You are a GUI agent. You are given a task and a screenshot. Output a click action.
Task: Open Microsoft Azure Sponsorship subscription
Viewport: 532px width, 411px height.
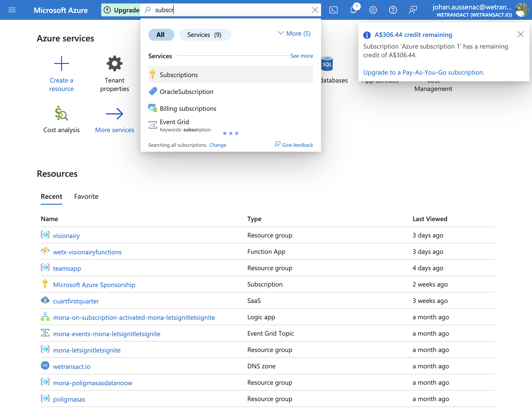click(x=94, y=285)
